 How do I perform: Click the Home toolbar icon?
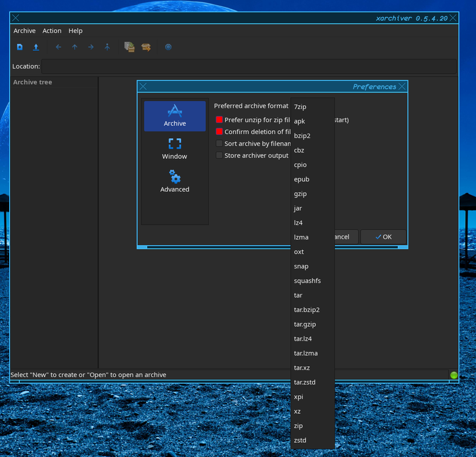pyautogui.click(x=107, y=47)
